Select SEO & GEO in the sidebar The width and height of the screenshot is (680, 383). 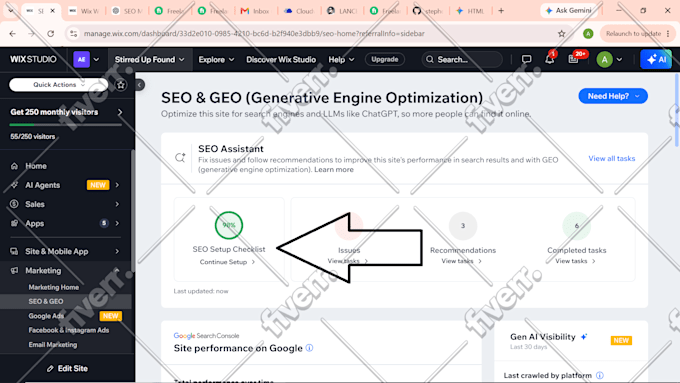click(46, 301)
